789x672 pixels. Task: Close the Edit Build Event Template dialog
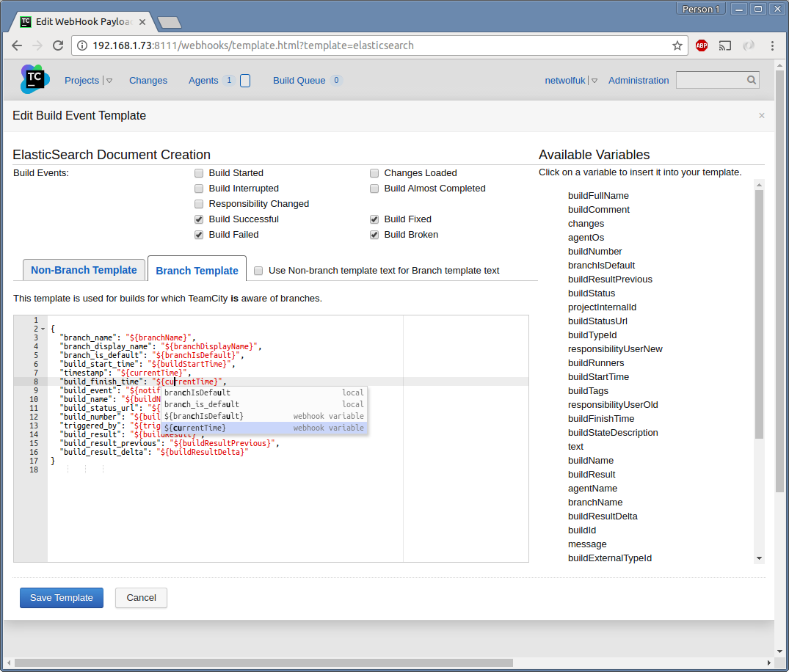point(762,116)
